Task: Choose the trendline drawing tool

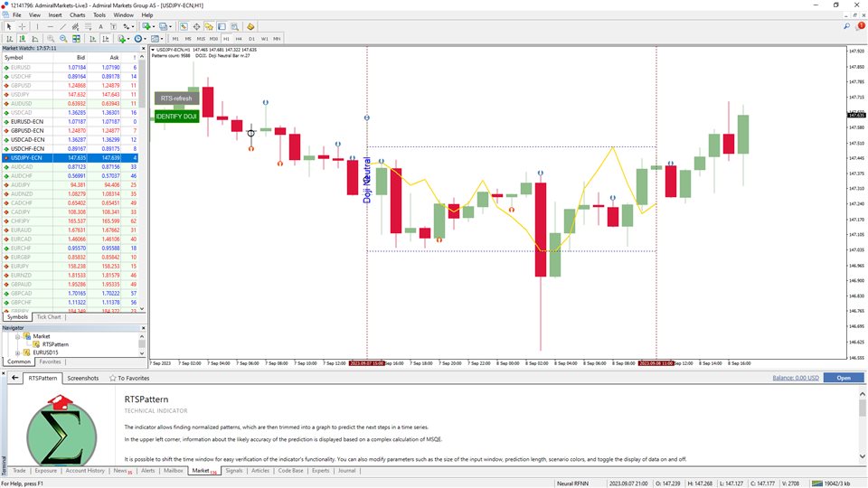Action: (62, 26)
